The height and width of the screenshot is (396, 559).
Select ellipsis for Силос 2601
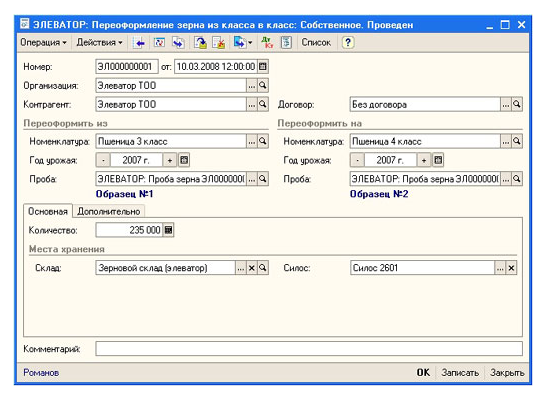(x=500, y=268)
